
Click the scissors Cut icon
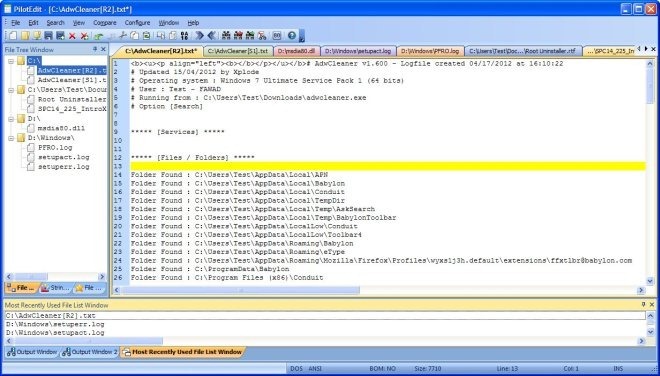click(x=123, y=35)
